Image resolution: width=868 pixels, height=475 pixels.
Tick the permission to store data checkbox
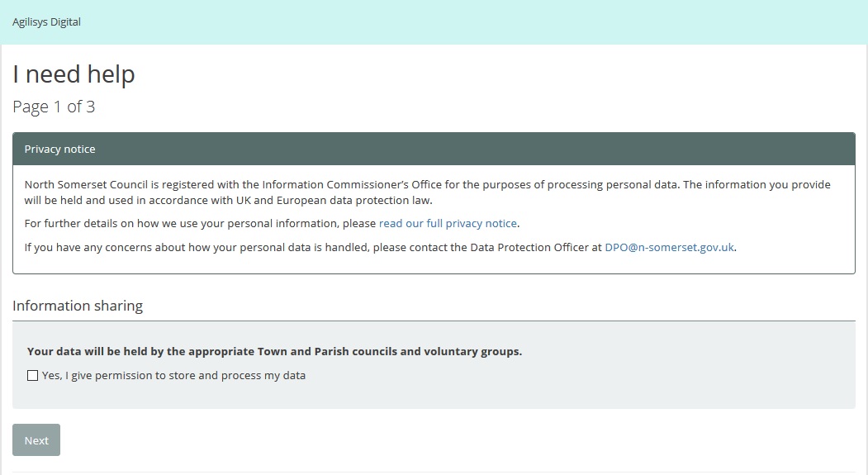click(x=33, y=376)
